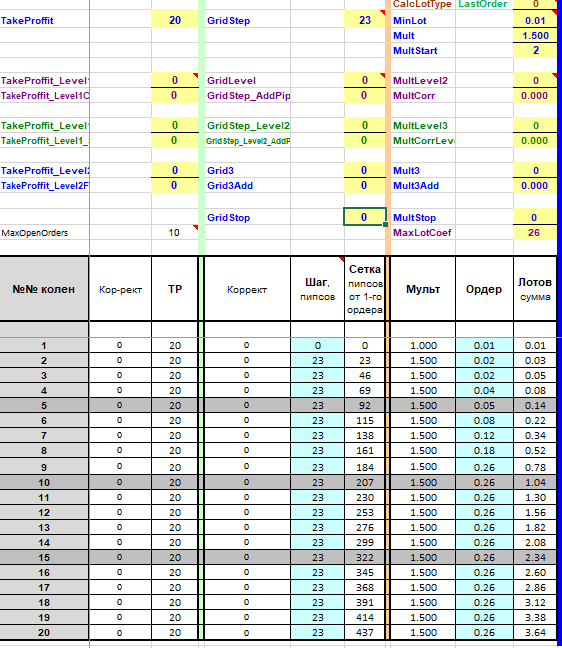Click the Ордер cell showing 0.04
The width and height of the screenshot is (562, 648).
[x=484, y=391]
